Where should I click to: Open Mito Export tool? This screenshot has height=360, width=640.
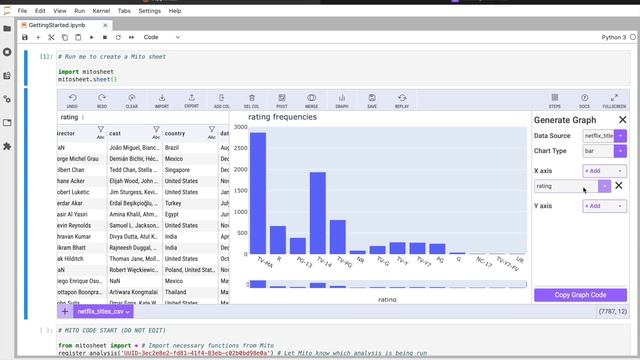[191, 100]
